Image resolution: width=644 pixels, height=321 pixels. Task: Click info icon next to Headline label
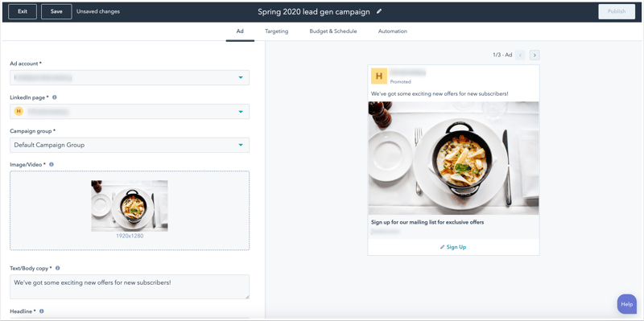tap(42, 311)
